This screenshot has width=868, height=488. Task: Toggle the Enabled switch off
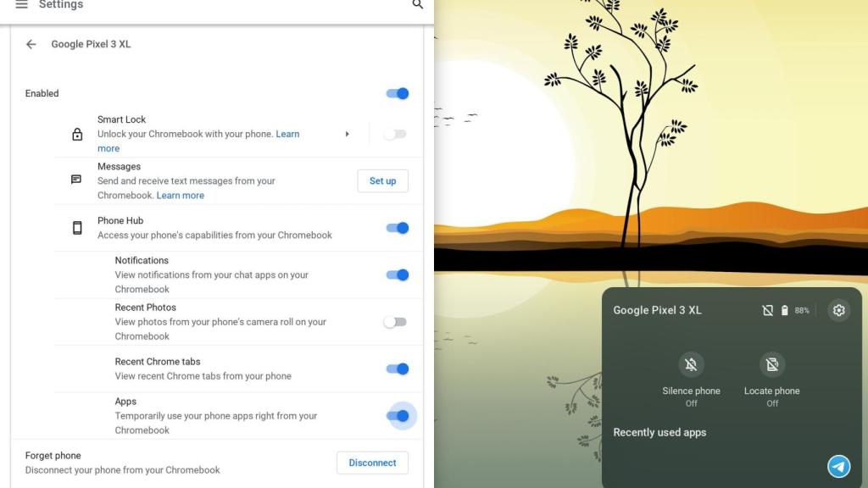click(x=398, y=93)
